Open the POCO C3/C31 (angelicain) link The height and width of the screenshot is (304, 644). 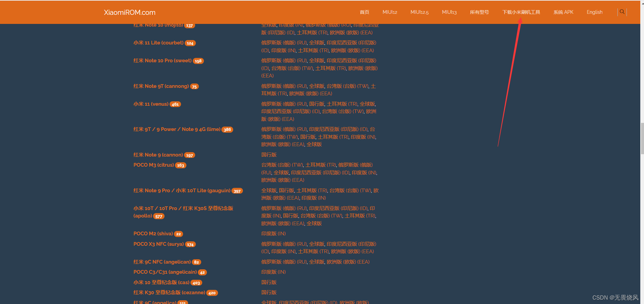(165, 272)
